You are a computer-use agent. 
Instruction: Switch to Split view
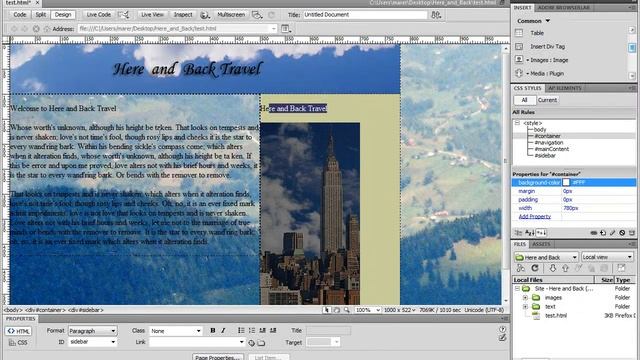40,15
